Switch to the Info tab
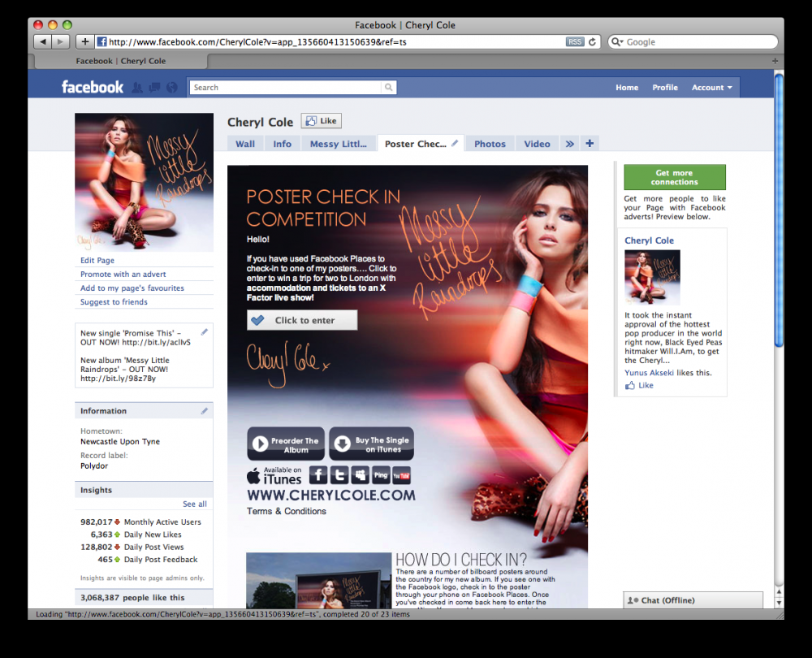The width and height of the screenshot is (812, 658). coord(283,144)
